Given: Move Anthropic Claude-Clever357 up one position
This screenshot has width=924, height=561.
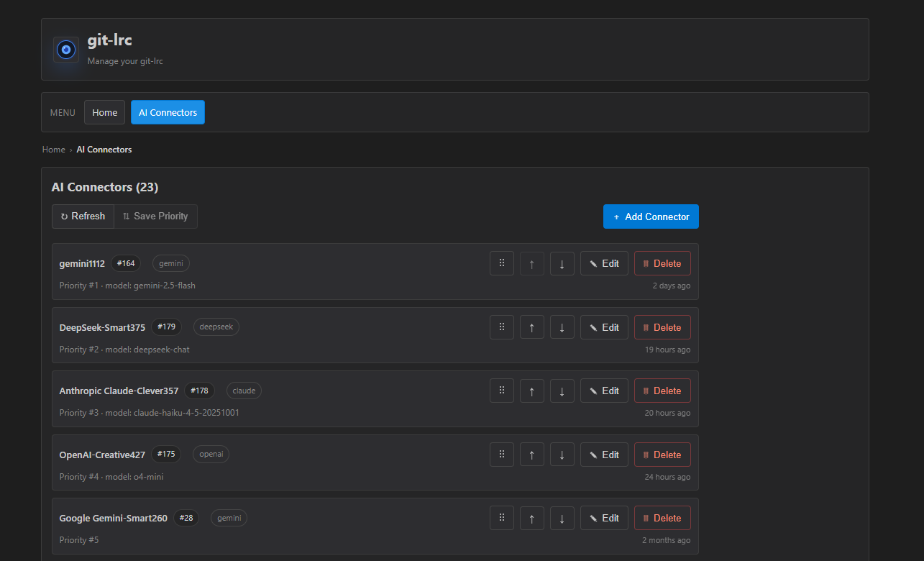Looking at the screenshot, I should tap(531, 391).
